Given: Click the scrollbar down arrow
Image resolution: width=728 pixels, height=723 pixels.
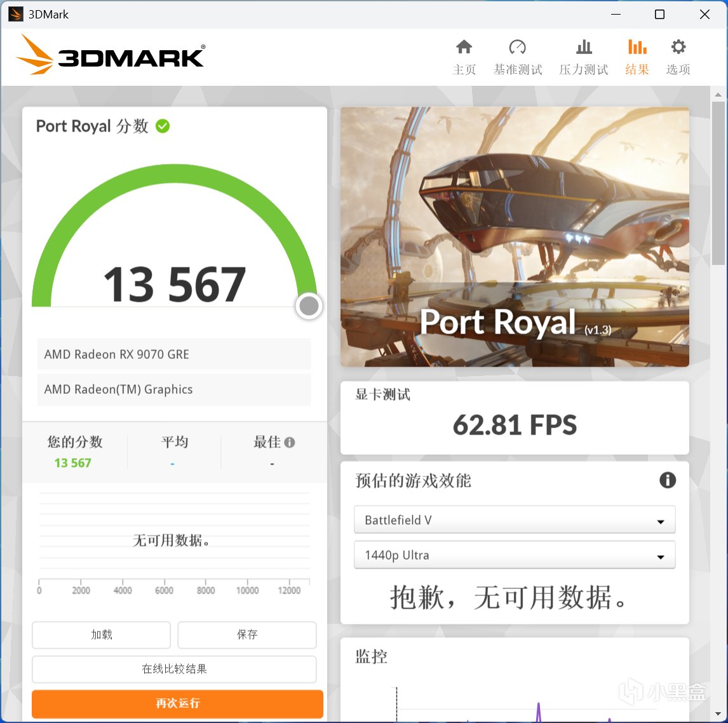Looking at the screenshot, I should pyautogui.click(x=718, y=713).
